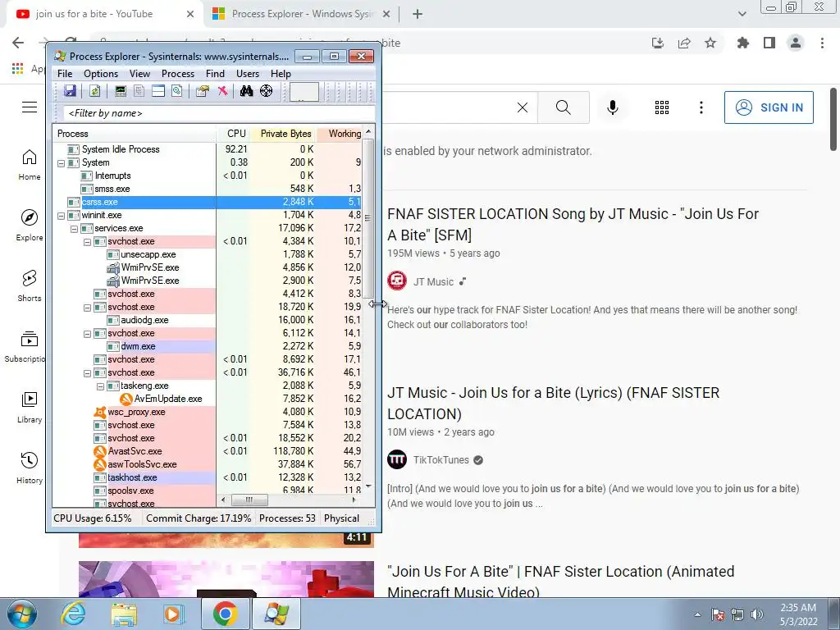Open a new Chrome tab with plus button

click(418, 15)
